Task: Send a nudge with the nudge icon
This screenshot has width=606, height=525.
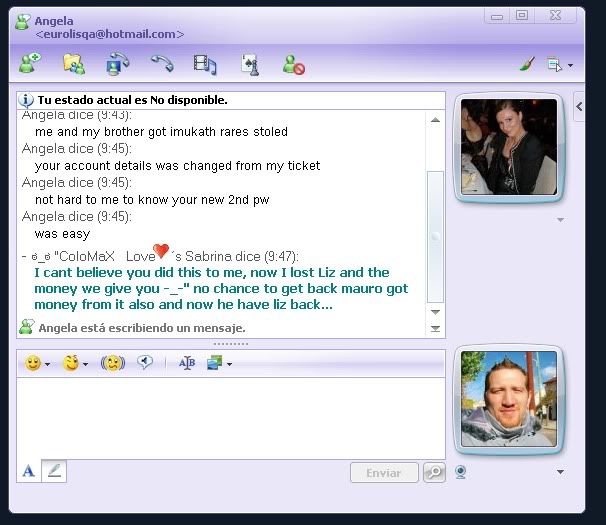Action: click(x=112, y=363)
